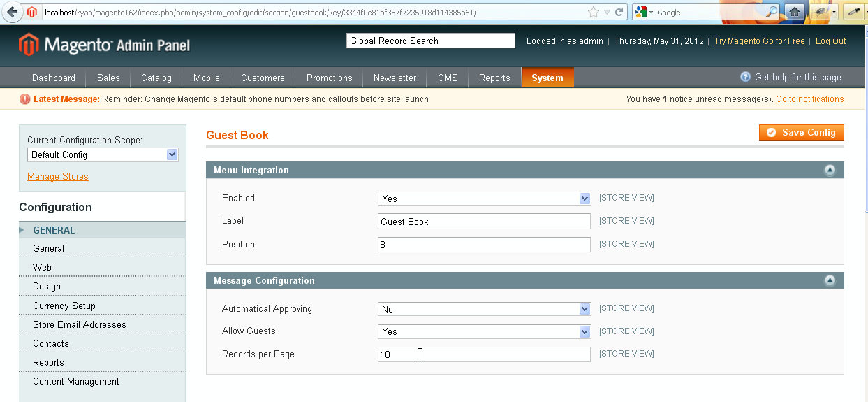
Task: Click the browser back arrow button
Action: pyautogui.click(x=12, y=12)
